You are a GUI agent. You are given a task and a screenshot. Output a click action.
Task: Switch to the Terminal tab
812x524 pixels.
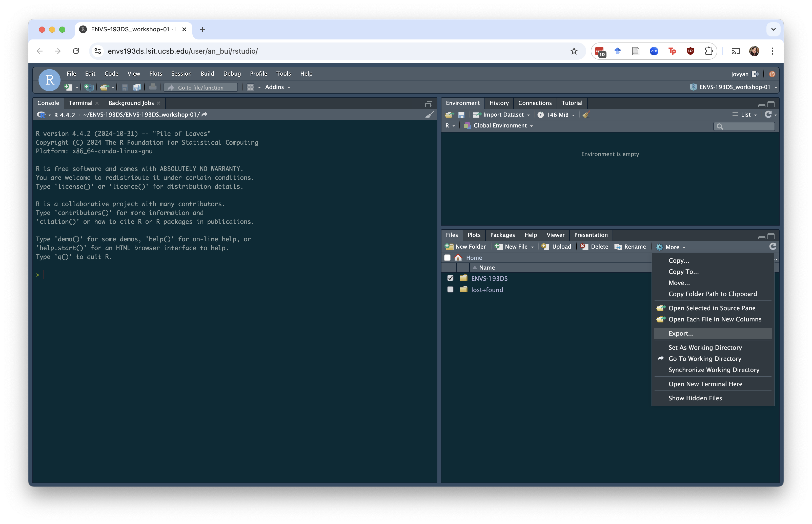coord(80,103)
